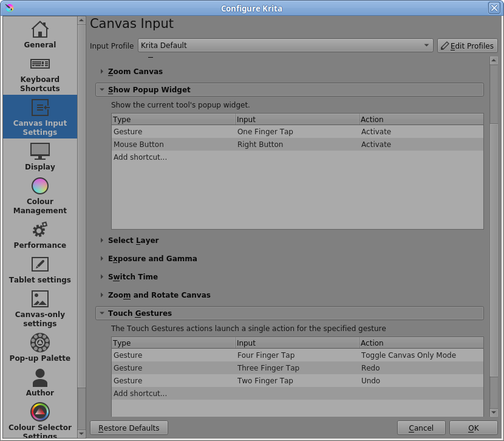Click the Restore Defaults button
504x441 pixels.
coord(129,428)
